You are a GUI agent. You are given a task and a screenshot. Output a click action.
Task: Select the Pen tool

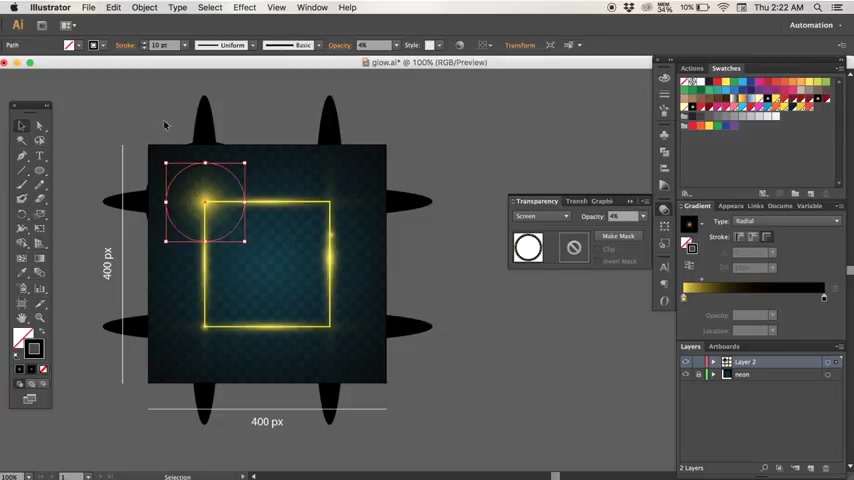point(22,156)
